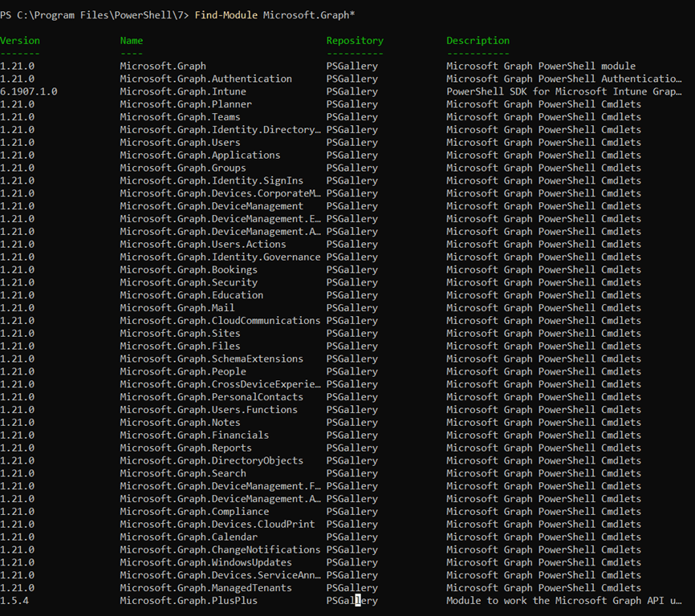Select the Microsoft.Graph.Authentication module name
The image size is (695, 616).
pyautogui.click(x=205, y=79)
